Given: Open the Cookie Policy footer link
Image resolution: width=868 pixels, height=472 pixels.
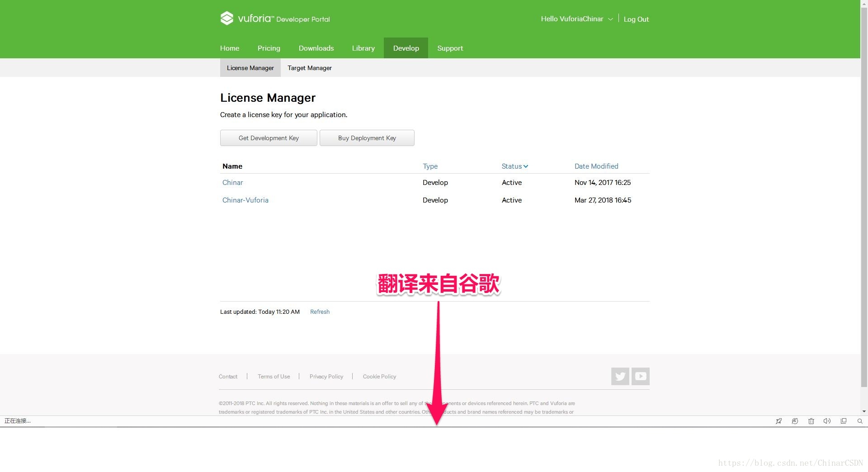Looking at the screenshot, I should pos(379,377).
